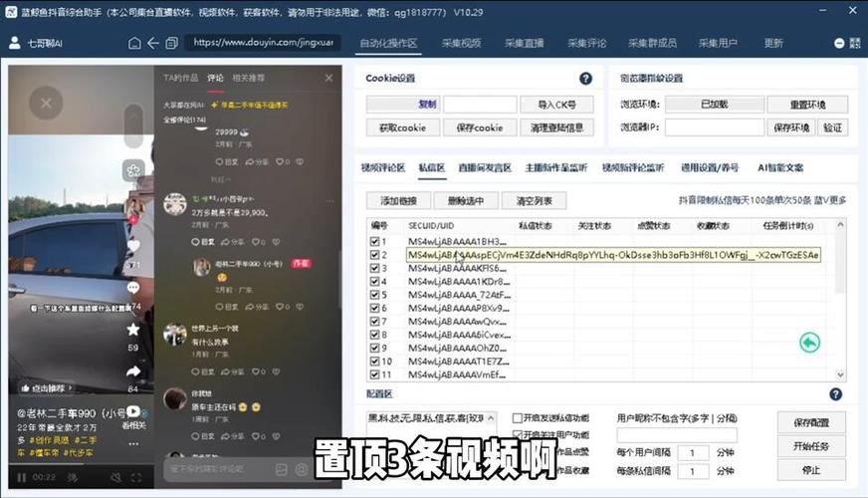Open the 直播间发言区 sub-tab
Image resolution: width=868 pixels, height=498 pixels.
(485, 168)
